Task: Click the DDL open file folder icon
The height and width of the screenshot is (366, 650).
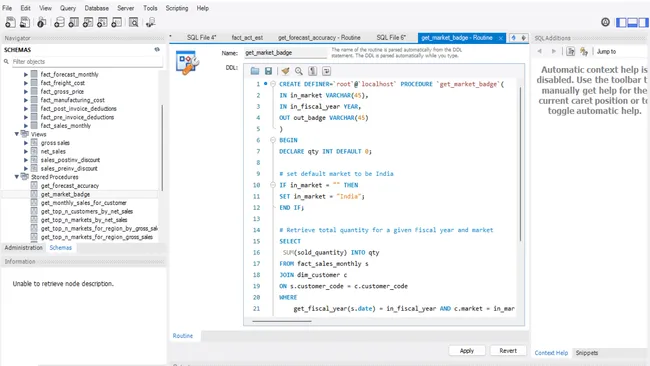Action: tap(255, 71)
